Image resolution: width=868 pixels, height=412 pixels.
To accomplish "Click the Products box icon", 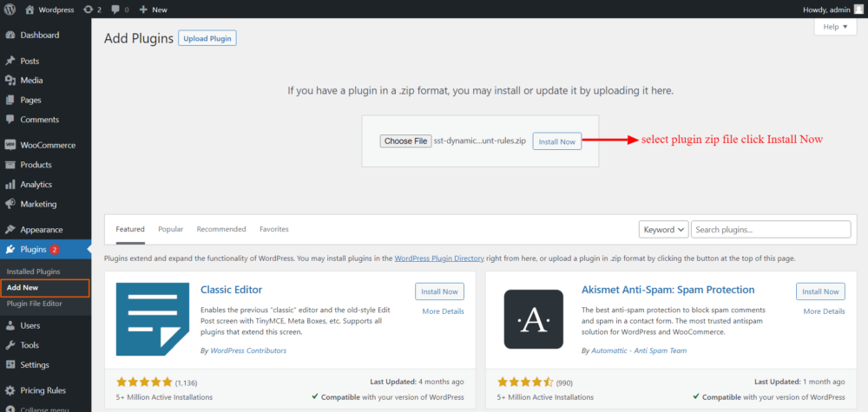I will point(10,165).
